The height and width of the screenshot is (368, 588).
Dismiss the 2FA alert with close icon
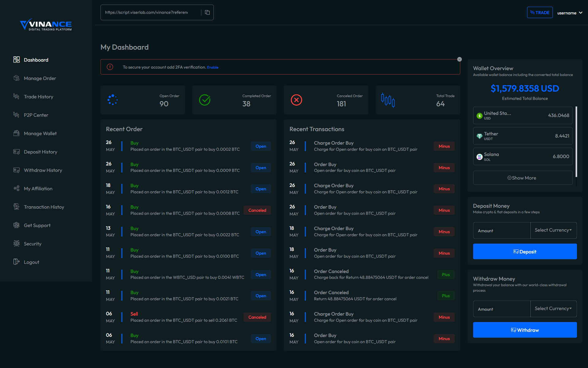459,59
